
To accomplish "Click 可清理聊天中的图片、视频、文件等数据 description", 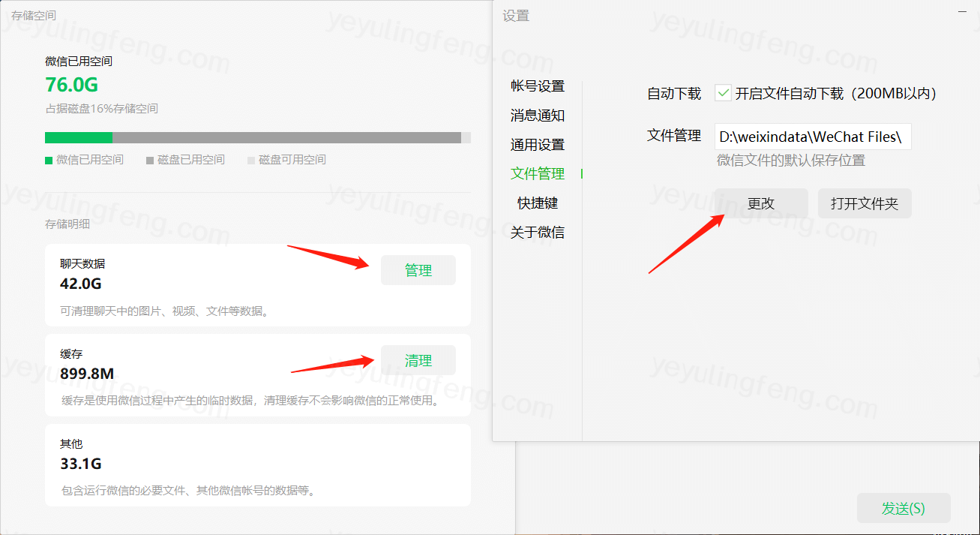I will click(164, 311).
